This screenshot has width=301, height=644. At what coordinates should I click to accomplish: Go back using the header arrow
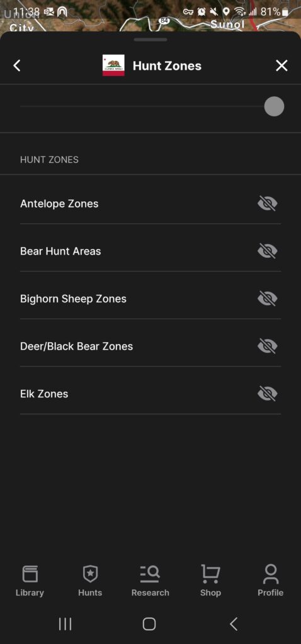[17, 65]
